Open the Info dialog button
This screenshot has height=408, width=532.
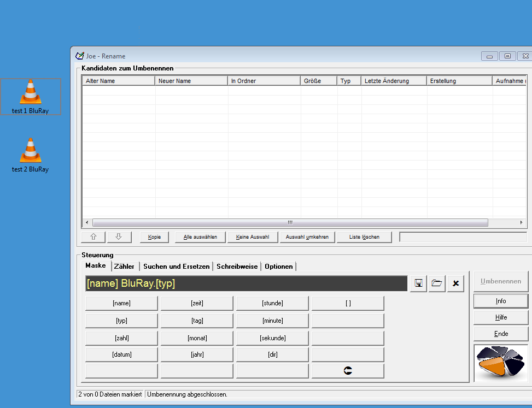pyautogui.click(x=501, y=301)
